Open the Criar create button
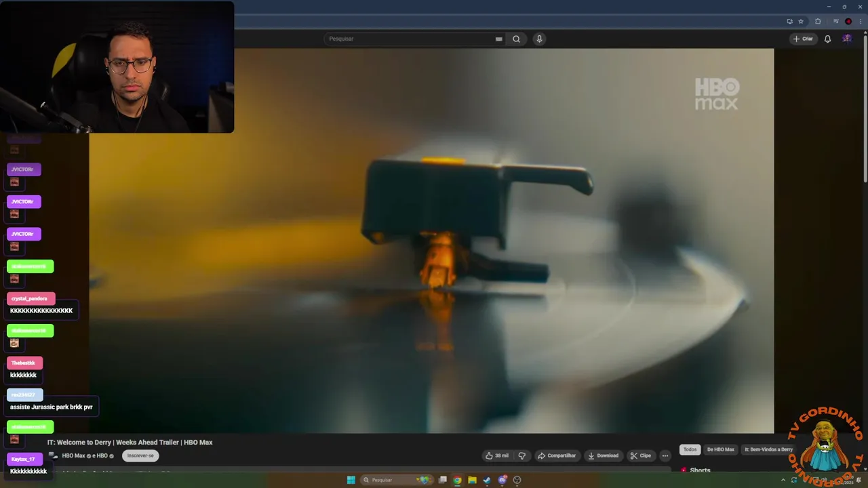This screenshot has width=868, height=488. click(803, 39)
